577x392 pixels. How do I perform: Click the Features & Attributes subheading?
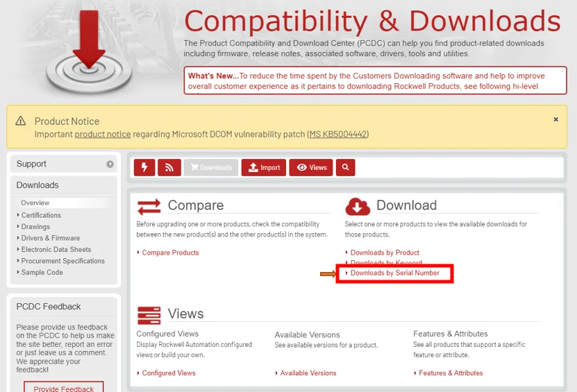[451, 334]
